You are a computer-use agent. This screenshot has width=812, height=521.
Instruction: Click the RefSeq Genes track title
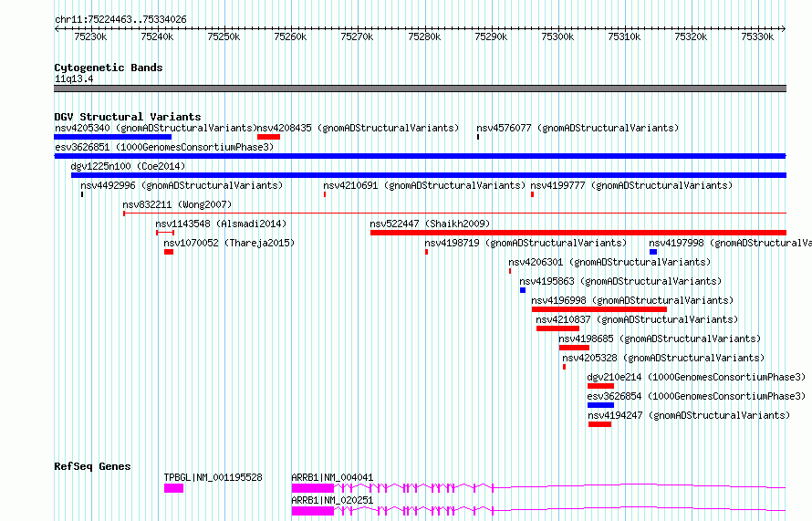[x=92, y=466]
